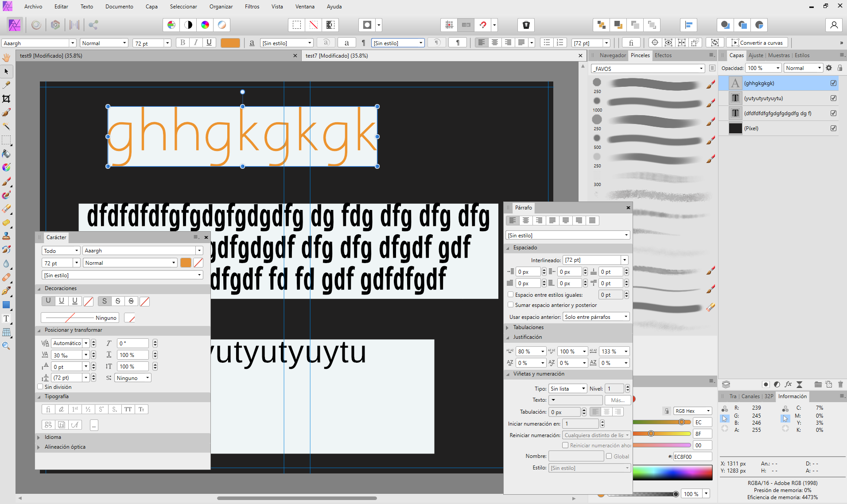The width and height of the screenshot is (847, 504).
Task: Click the Nombre input field
Action: (x=576, y=456)
